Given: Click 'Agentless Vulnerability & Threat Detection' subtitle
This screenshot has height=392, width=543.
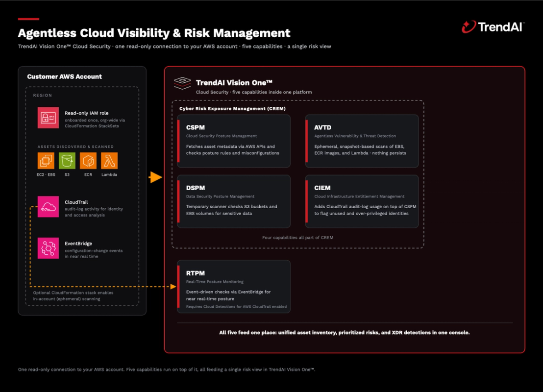Looking at the screenshot, I should coord(355,136).
